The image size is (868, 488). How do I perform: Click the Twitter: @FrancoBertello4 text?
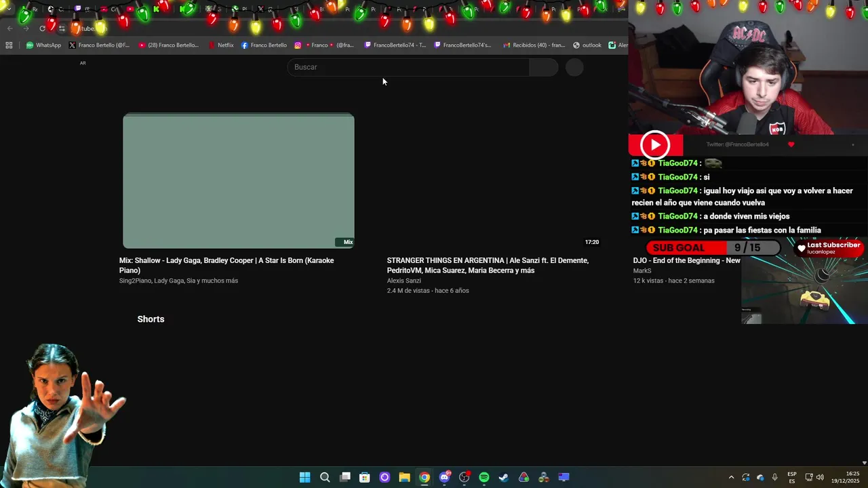point(737,144)
